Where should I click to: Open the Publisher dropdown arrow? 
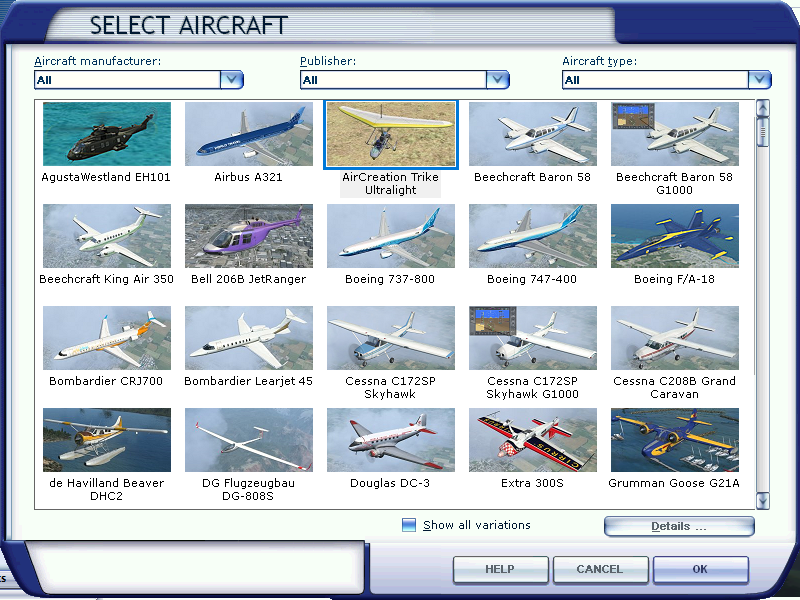[497, 80]
